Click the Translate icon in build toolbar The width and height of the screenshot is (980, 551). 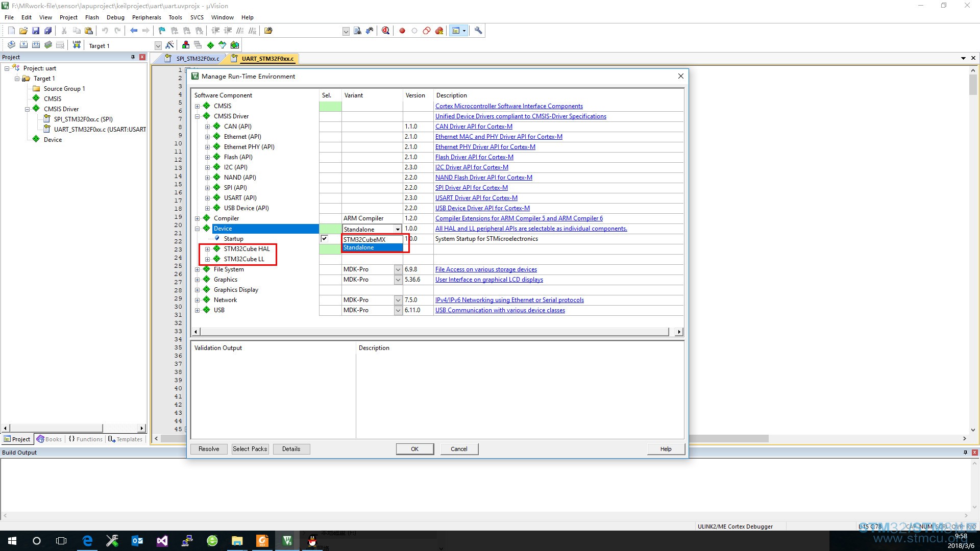11,45
